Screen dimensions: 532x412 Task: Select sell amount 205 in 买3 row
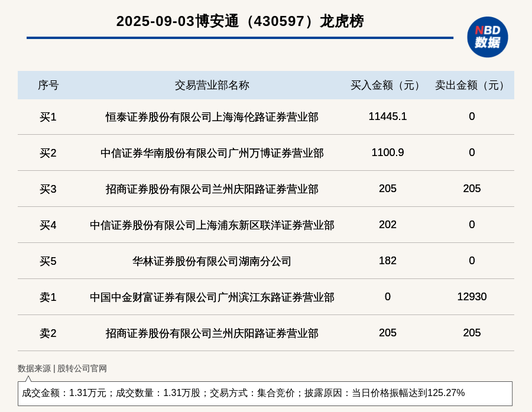point(472,189)
